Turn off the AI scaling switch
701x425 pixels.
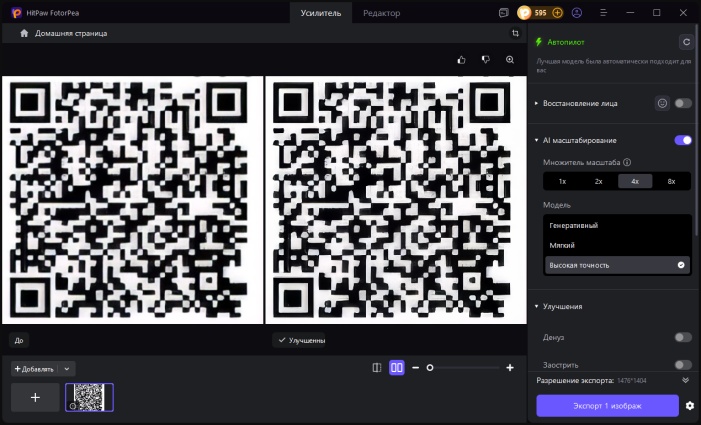tap(683, 140)
